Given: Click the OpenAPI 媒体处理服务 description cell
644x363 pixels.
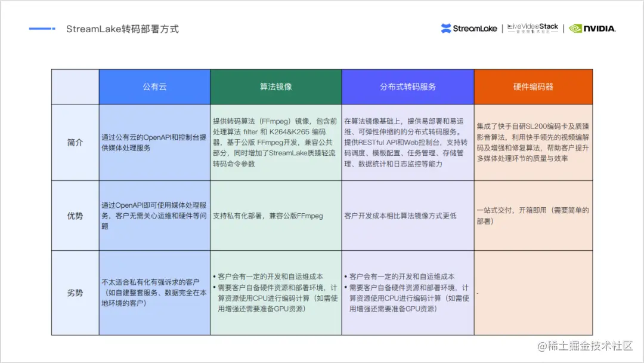Looking at the screenshot, I should pyautogui.click(x=154, y=142).
